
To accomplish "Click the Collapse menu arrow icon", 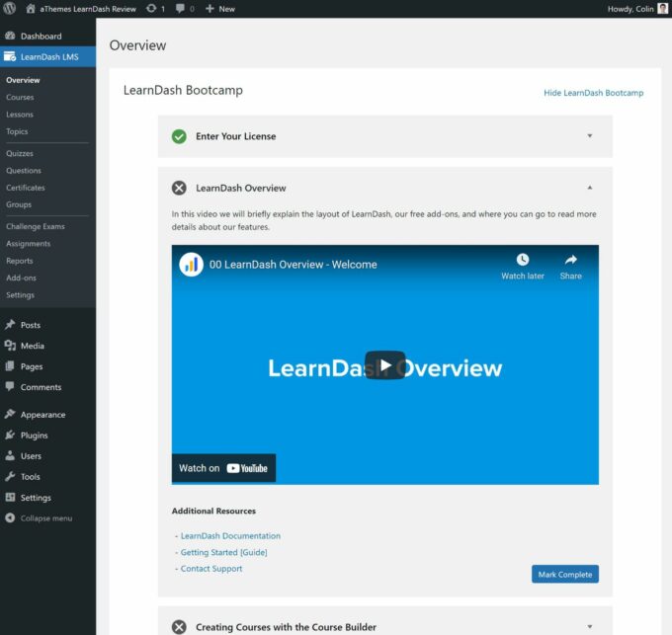I will [10, 518].
